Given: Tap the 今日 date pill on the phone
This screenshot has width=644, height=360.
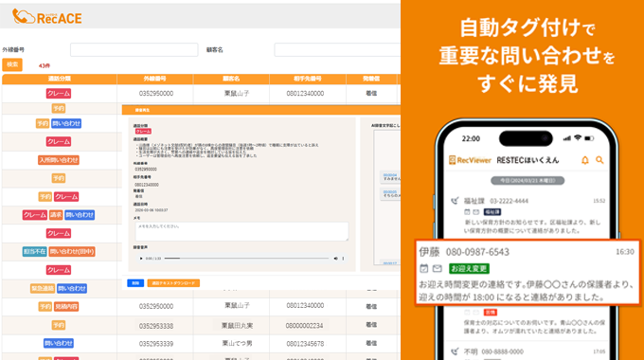Looking at the screenshot, I should [528, 180].
